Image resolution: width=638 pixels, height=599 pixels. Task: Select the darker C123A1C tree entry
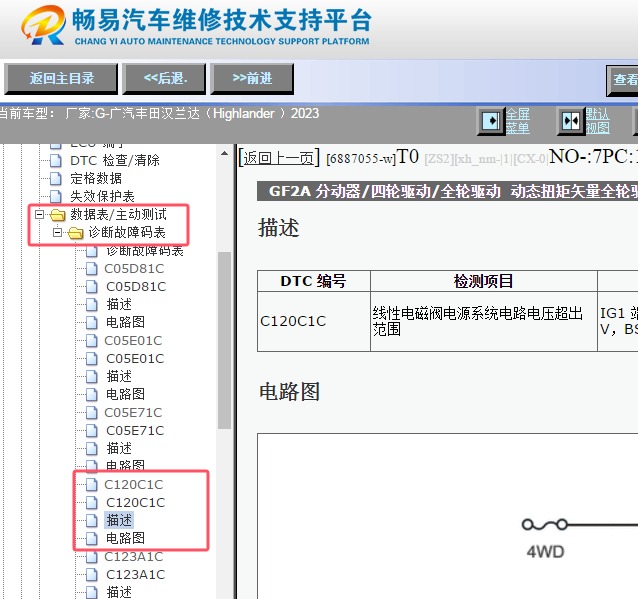(135, 575)
